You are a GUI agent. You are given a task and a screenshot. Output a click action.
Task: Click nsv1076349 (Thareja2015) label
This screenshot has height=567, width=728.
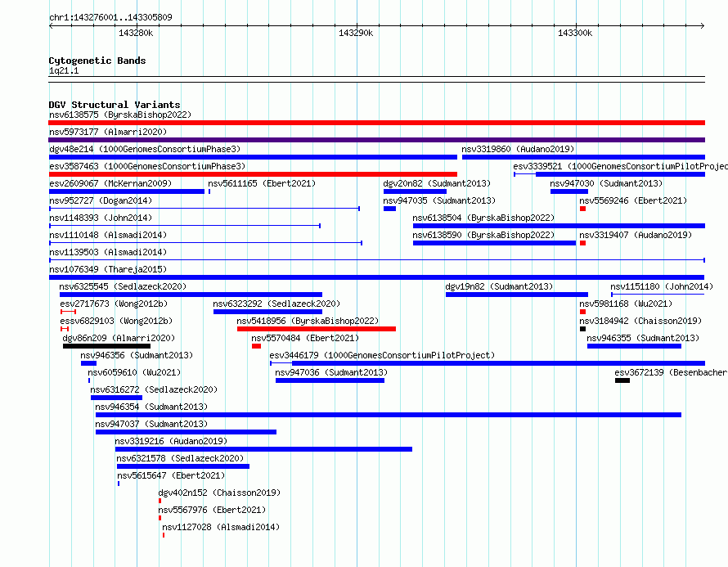coord(108,269)
